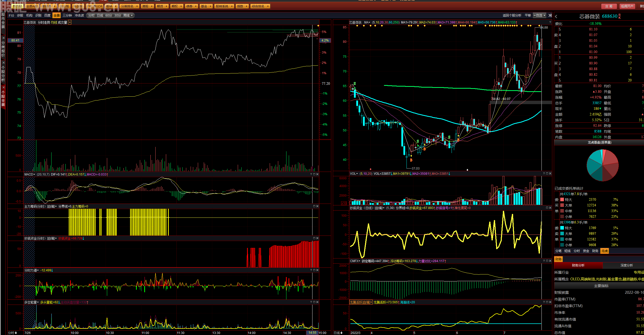Switch to the 60分 period view

coord(109,15)
